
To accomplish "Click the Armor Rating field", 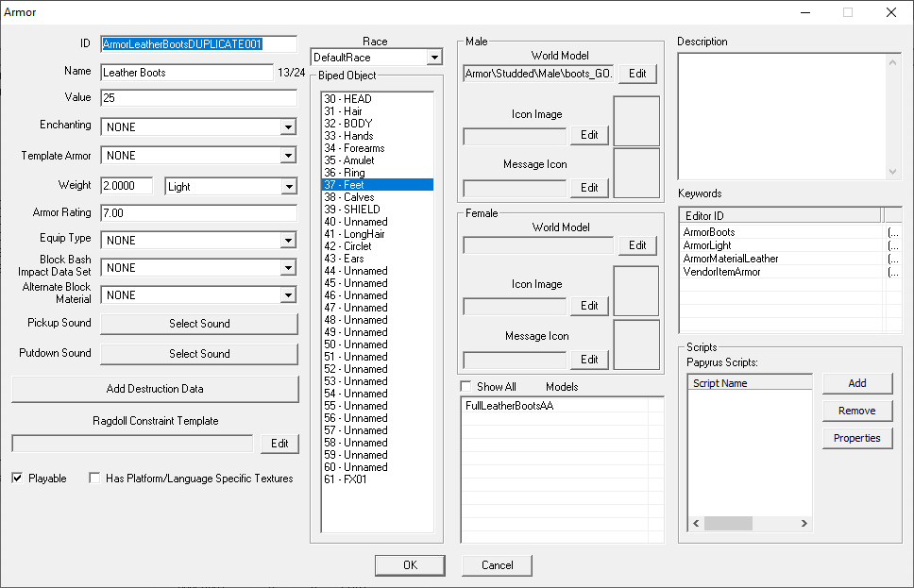I will (x=199, y=212).
